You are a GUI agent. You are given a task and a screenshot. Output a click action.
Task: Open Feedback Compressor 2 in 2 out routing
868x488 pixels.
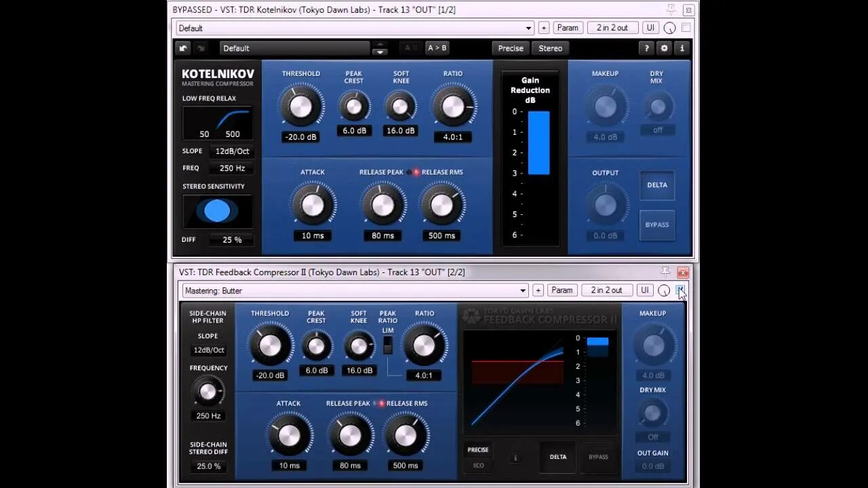tap(606, 290)
